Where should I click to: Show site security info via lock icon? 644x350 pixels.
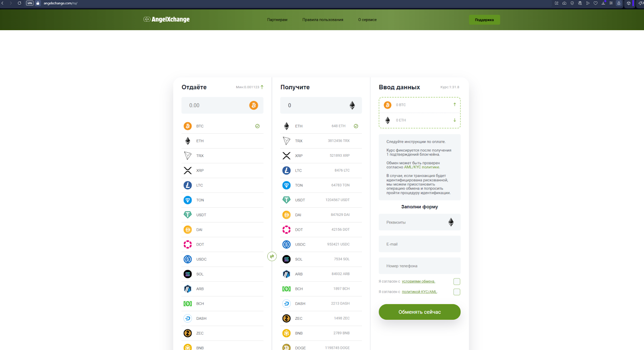tap(38, 3)
